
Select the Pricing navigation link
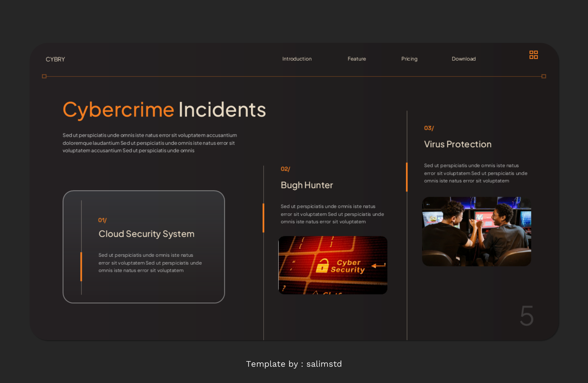tap(409, 59)
